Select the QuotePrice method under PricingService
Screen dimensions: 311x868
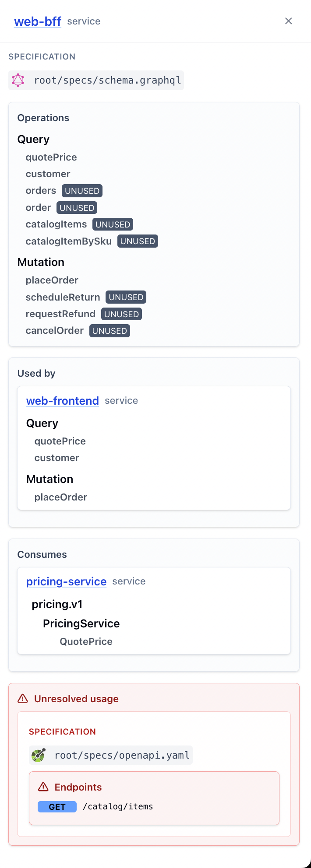click(86, 641)
